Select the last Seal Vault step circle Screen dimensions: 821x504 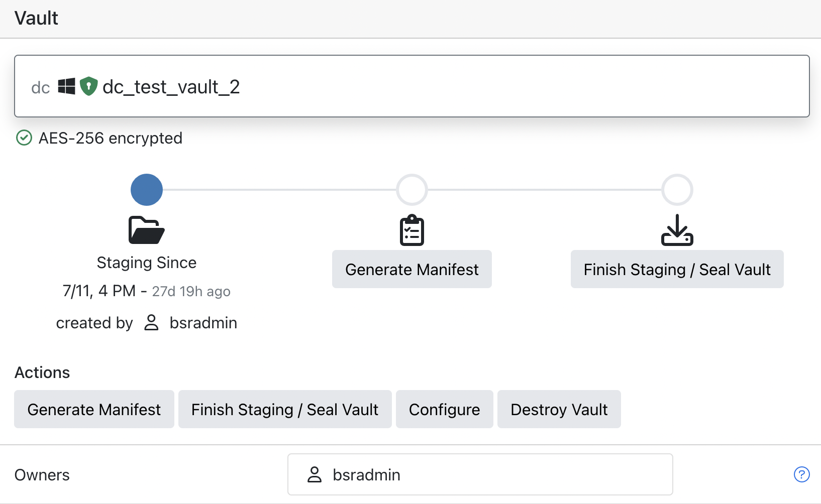[x=677, y=190]
